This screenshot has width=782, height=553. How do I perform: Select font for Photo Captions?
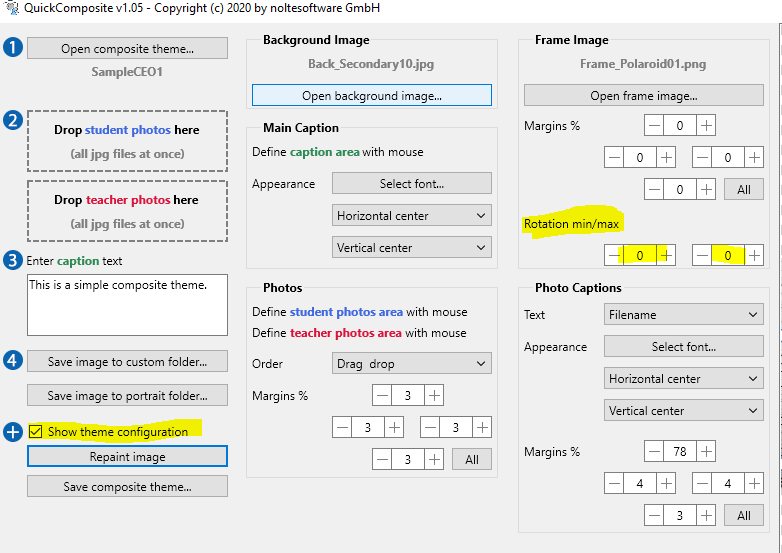[683, 347]
